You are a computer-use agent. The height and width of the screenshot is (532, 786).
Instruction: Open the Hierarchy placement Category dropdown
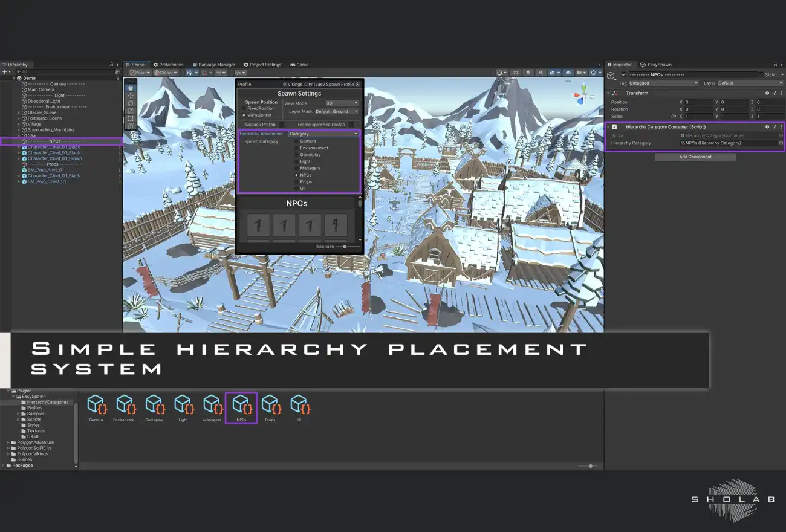click(323, 134)
